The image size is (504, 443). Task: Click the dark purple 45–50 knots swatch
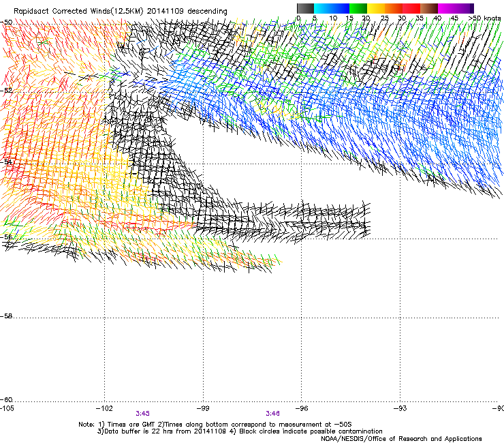(464, 8)
